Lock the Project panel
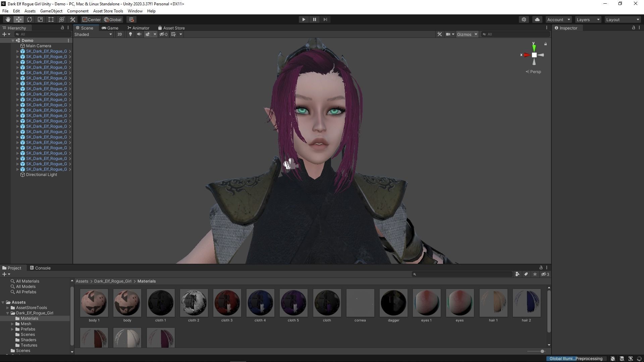 [541, 267]
